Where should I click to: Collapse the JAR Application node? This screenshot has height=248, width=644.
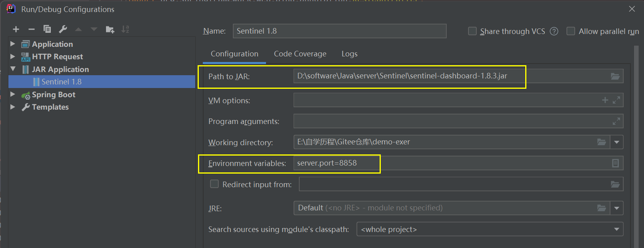(x=13, y=69)
